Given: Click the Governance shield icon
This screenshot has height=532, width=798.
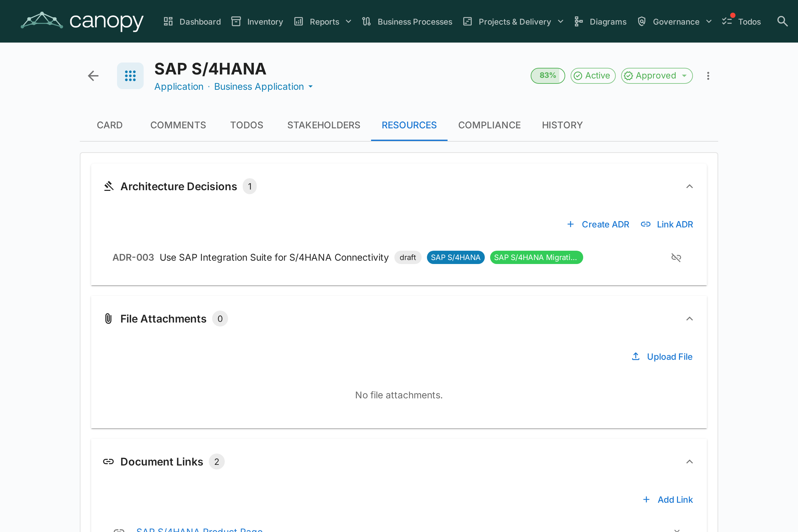Looking at the screenshot, I should (642, 21).
